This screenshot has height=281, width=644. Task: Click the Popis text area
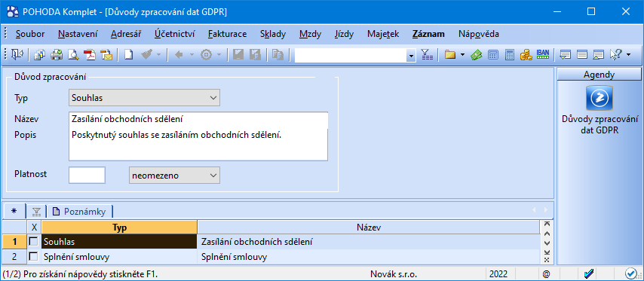[198, 145]
